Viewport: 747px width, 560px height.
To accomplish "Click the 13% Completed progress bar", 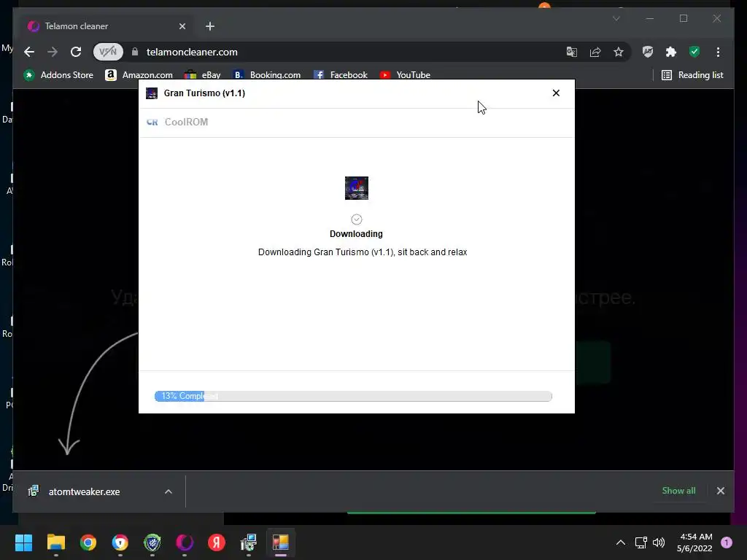I will 354,396.
